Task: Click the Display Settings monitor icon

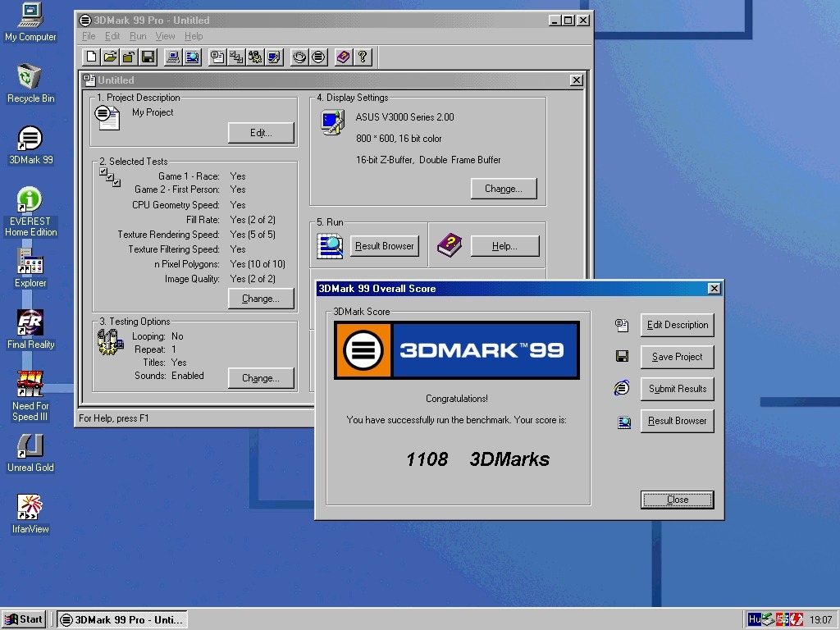Action: [x=333, y=122]
